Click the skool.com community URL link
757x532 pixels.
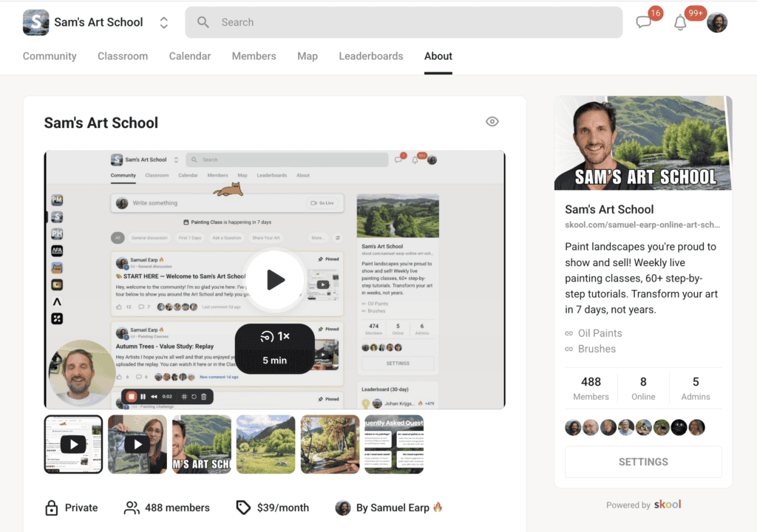[642, 225]
